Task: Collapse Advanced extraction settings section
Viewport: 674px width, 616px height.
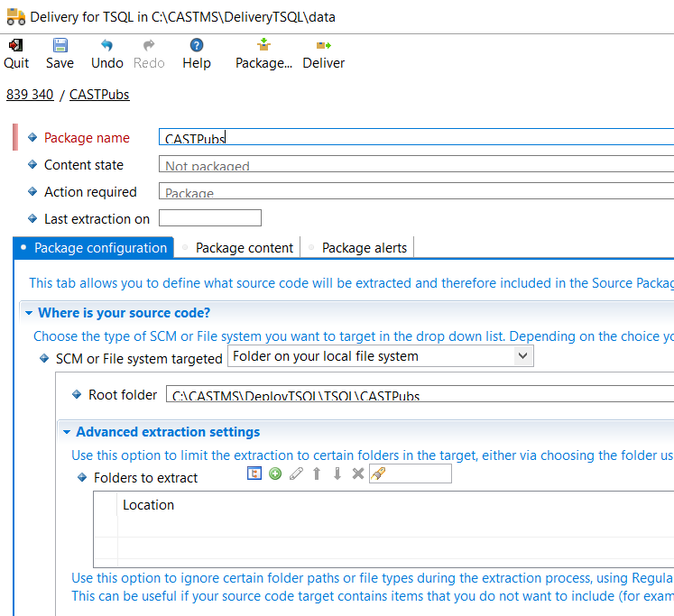Action: point(65,432)
